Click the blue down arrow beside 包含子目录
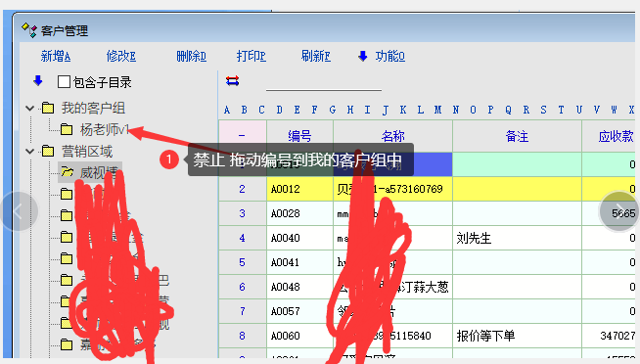Image resolution: width=640 pixels, height=364 pixels. [x=38, y=81]
